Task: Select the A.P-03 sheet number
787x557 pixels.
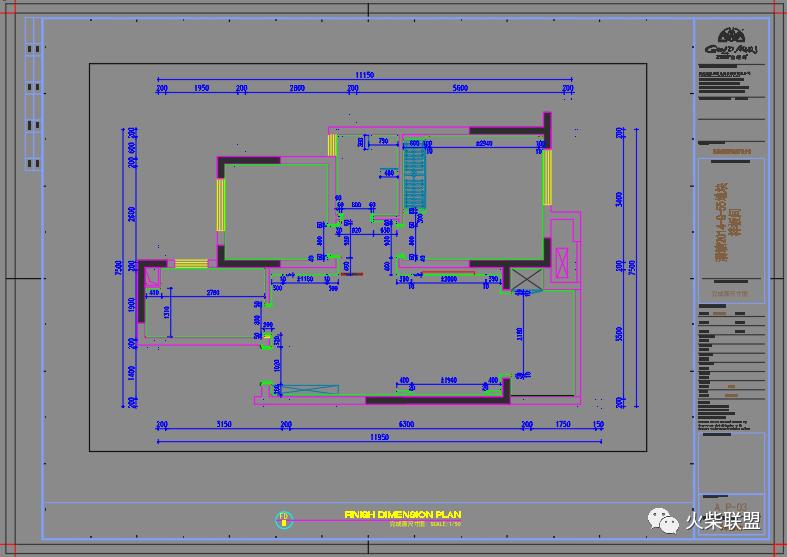Action: pyautogui.click(x=731, y=507)
